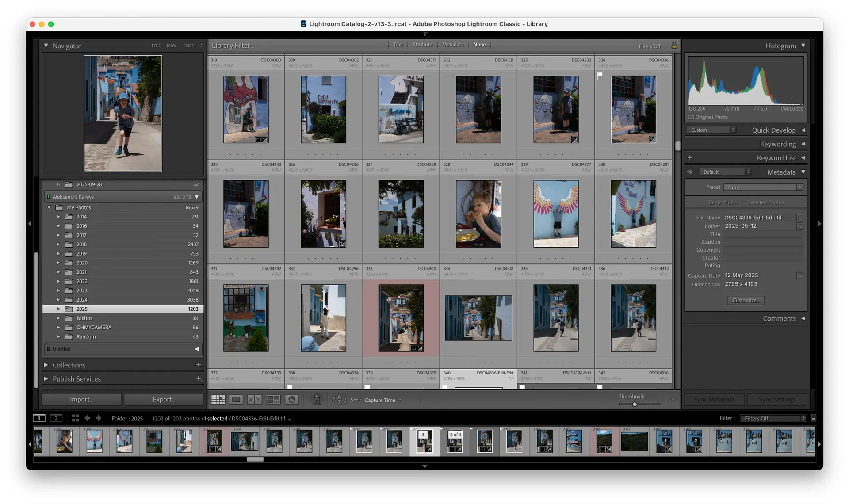
Task: Open Compare view (X|Y)
Action: pyautogui.click(x=254, y=400)
